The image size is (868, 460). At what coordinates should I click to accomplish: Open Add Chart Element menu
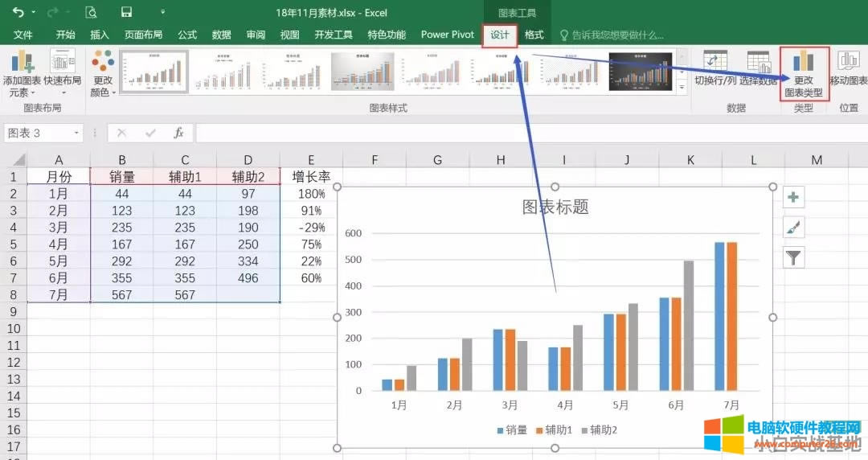click(23, 72)
